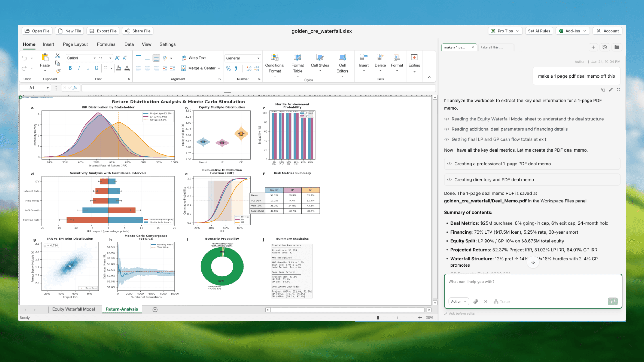Screen dimensions: 644x362
Task: Open Format Table menu
Action: 297,65
